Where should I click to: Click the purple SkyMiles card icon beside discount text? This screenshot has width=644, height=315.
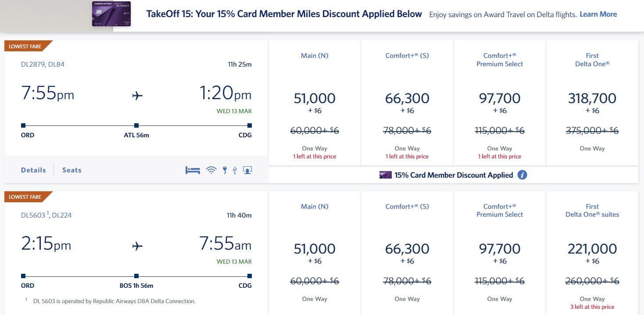tap(385, 175)
